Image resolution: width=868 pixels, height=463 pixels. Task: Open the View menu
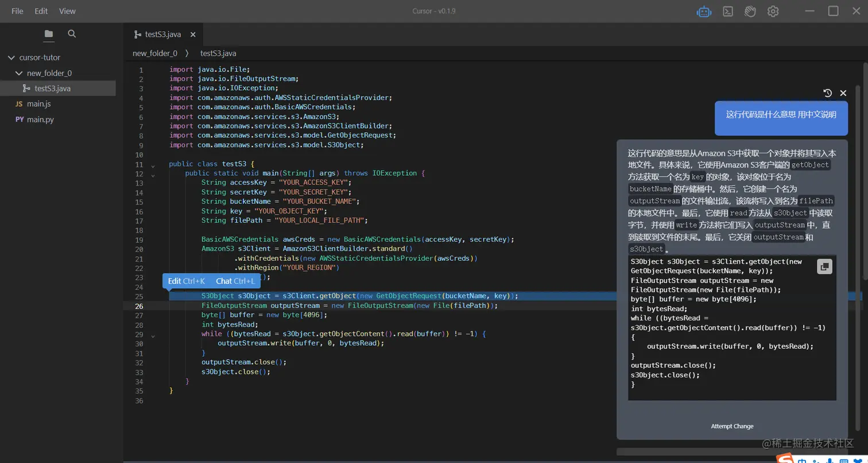67,11
